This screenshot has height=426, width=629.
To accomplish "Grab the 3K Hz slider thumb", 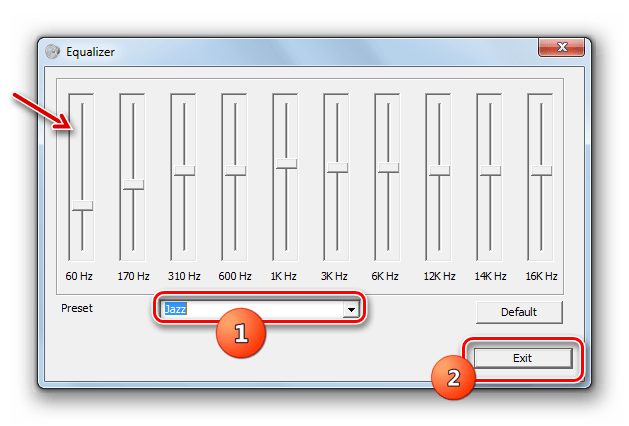I will pyautogui.click(x=336, y=167).
